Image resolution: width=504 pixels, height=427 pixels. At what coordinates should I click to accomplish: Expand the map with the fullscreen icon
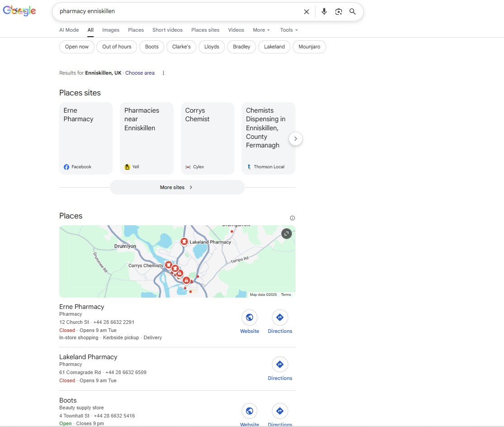(x=286, y=233)
